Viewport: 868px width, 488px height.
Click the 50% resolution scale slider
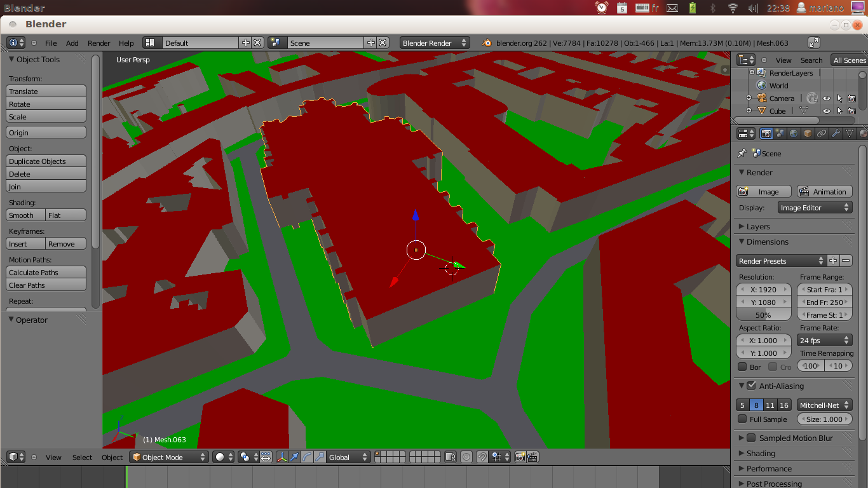click(x=763, y=315)
